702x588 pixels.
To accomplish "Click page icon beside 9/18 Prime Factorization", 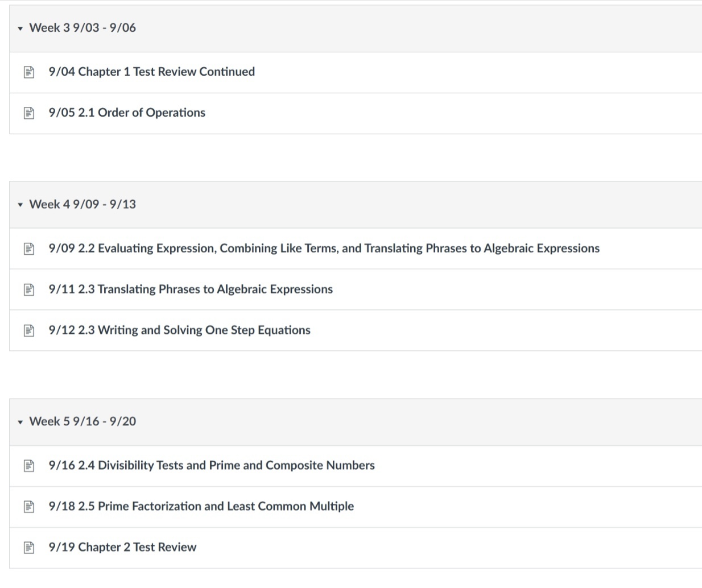I will pos(29,507).
